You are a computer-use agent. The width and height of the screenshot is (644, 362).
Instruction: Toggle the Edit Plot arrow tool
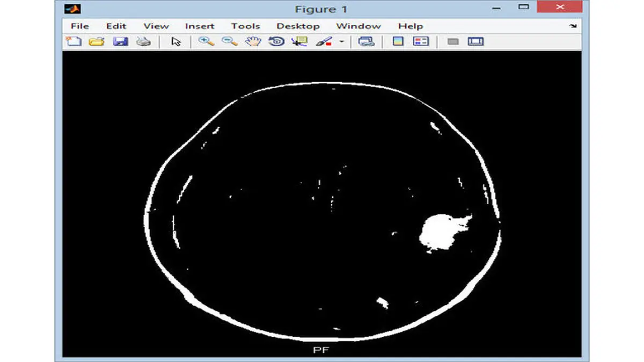(x=176, y=41)
